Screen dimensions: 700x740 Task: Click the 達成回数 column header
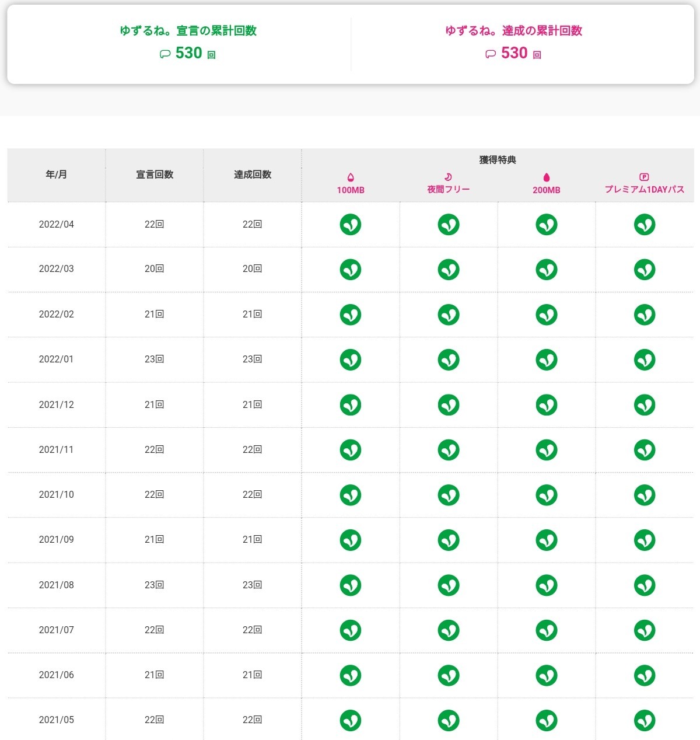[253, 174]
